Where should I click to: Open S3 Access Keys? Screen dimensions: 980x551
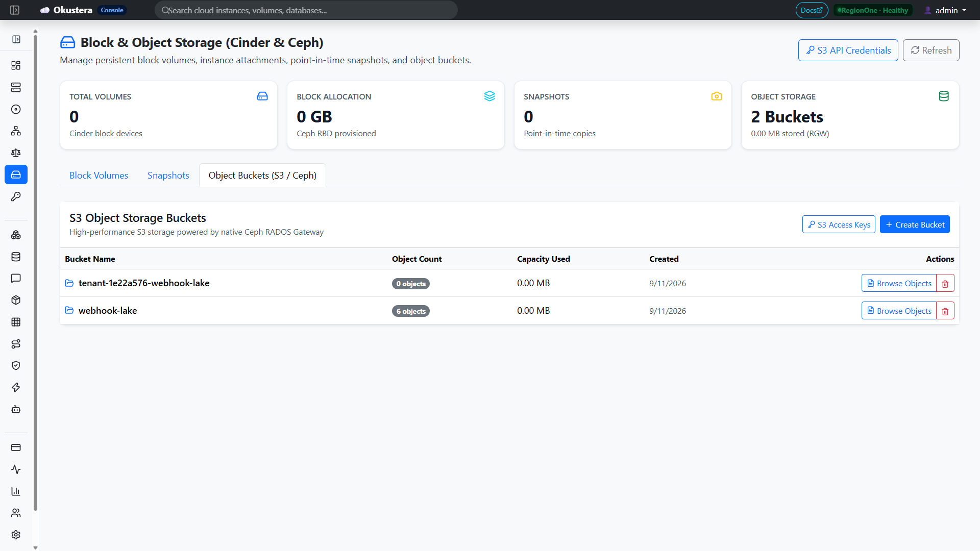(839, 224)
